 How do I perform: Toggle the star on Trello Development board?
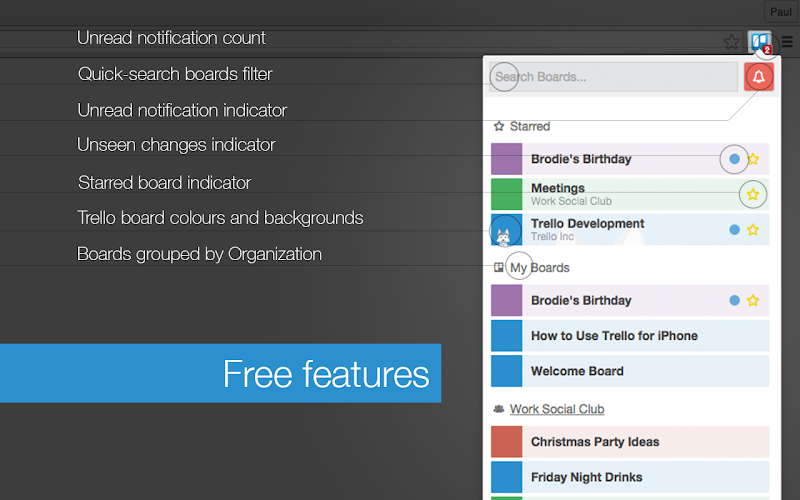[x=753, y=230]
